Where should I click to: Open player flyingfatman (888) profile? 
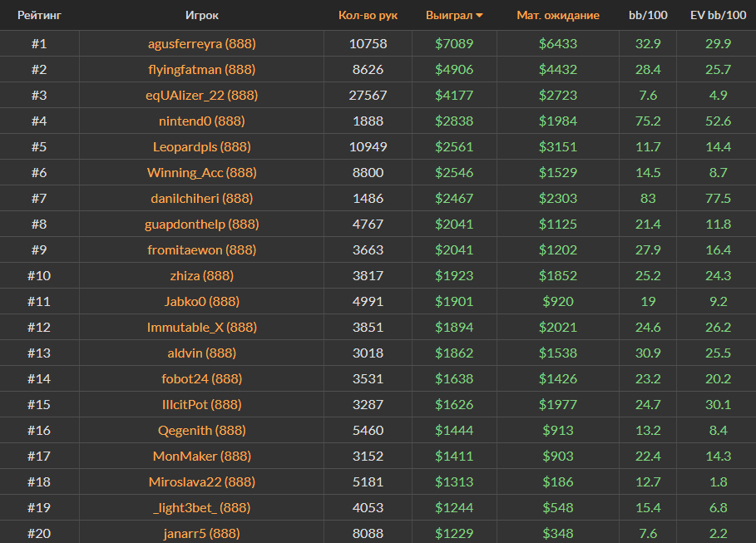coord(201,69)
